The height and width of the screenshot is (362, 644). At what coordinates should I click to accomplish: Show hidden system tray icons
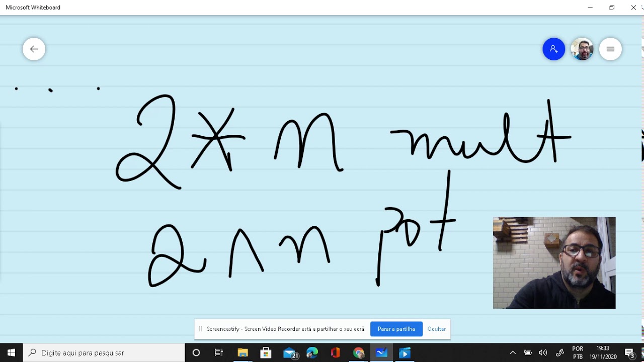513,352
